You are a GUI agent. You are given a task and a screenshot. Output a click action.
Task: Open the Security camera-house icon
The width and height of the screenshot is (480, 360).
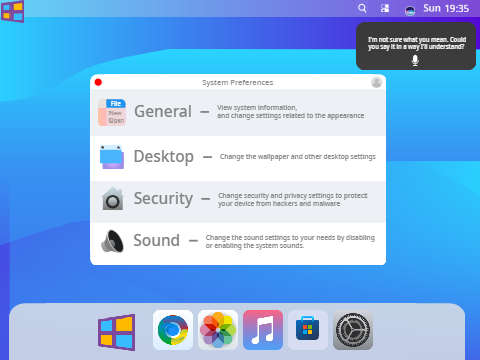pos(112,198)
